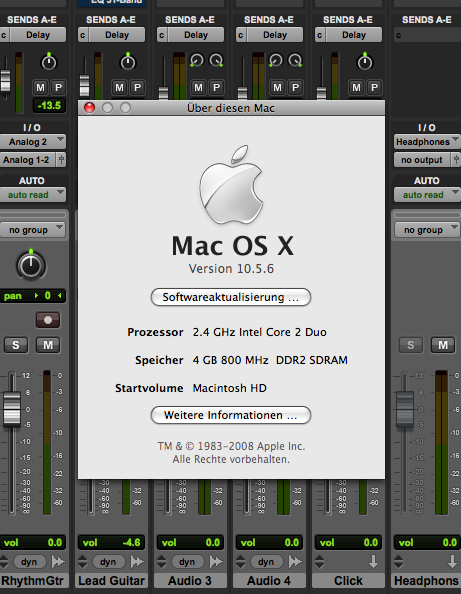Mute the Click track send M button

pyautogui.click(x=356, y=88)
